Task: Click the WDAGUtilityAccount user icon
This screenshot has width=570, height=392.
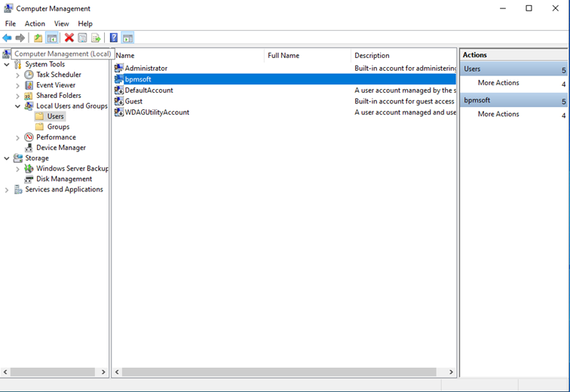Action: (x=119, y=112)
